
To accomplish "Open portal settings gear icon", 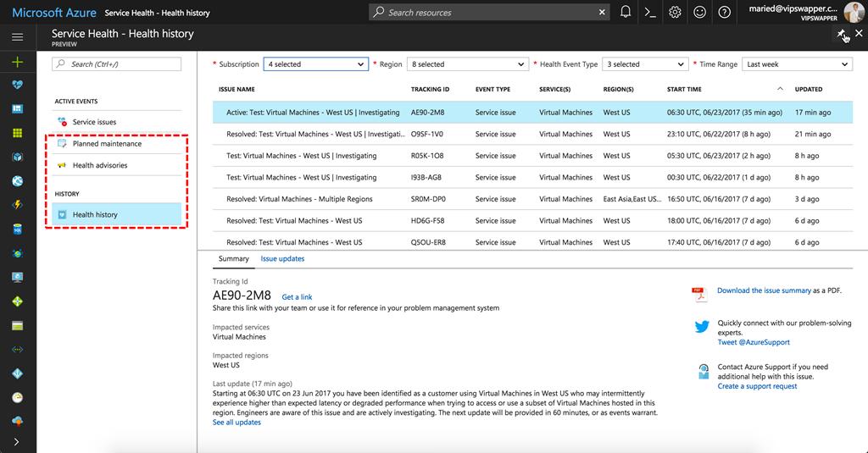I will 675,12.
